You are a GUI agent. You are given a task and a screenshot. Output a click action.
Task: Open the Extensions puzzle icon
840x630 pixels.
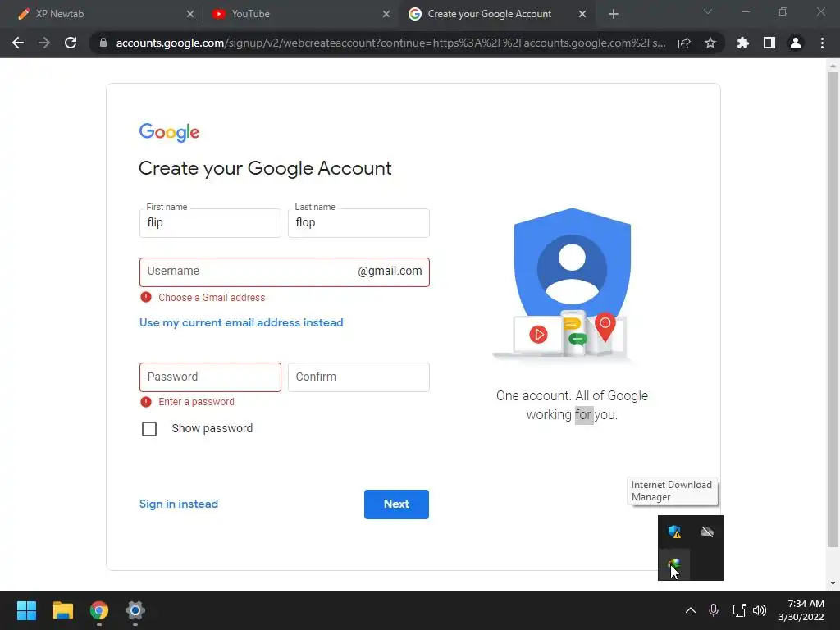743,43
